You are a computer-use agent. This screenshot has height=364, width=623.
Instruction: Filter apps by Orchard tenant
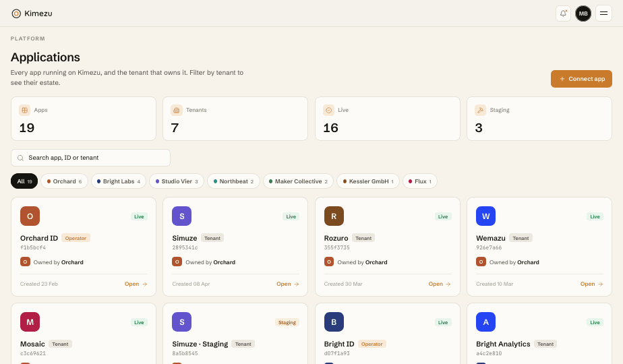(64, 181)
